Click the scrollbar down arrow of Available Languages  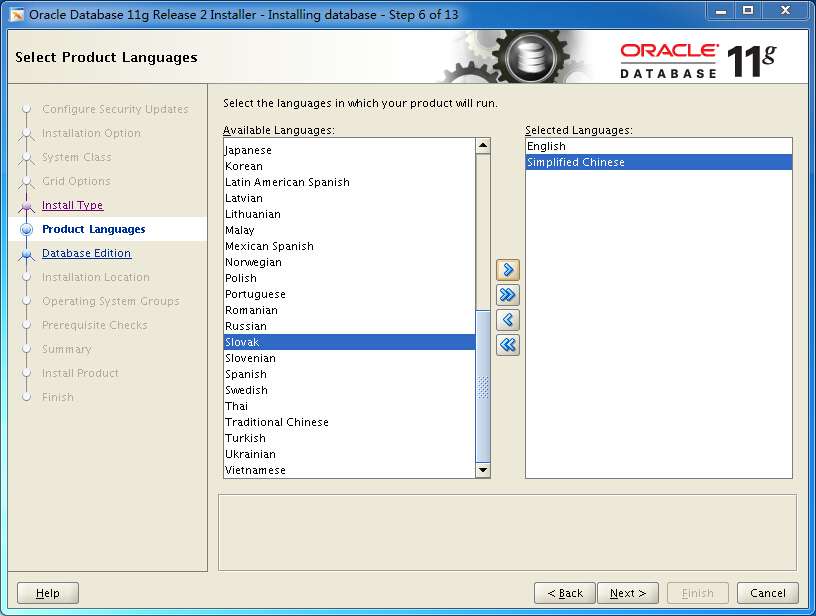pos(483,470)
